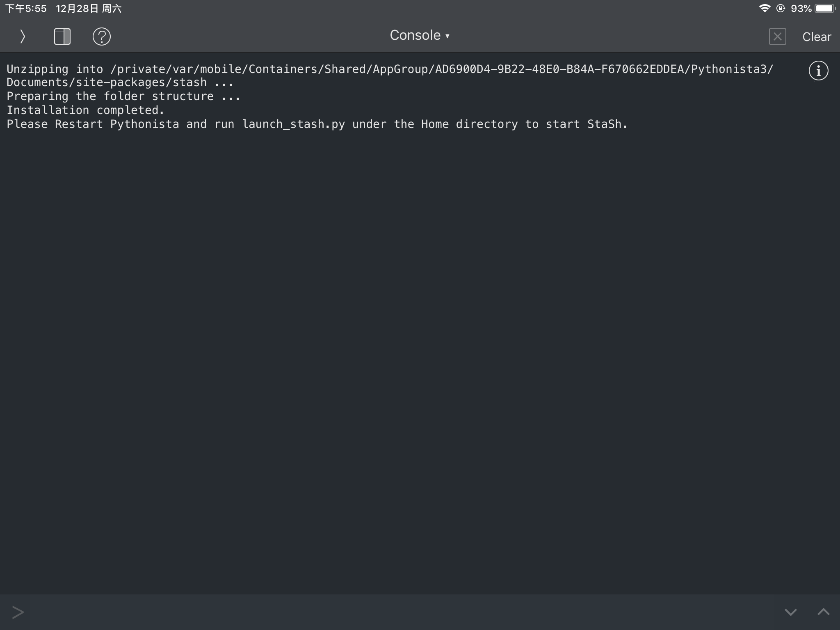Tap the 93% battery percentage text
Viewport: 840px width, 630px height.
[801, 9]
